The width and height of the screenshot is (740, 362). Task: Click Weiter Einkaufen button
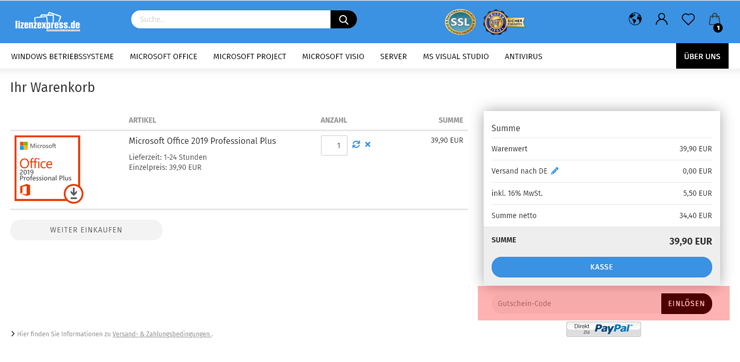tap(86, 230)
